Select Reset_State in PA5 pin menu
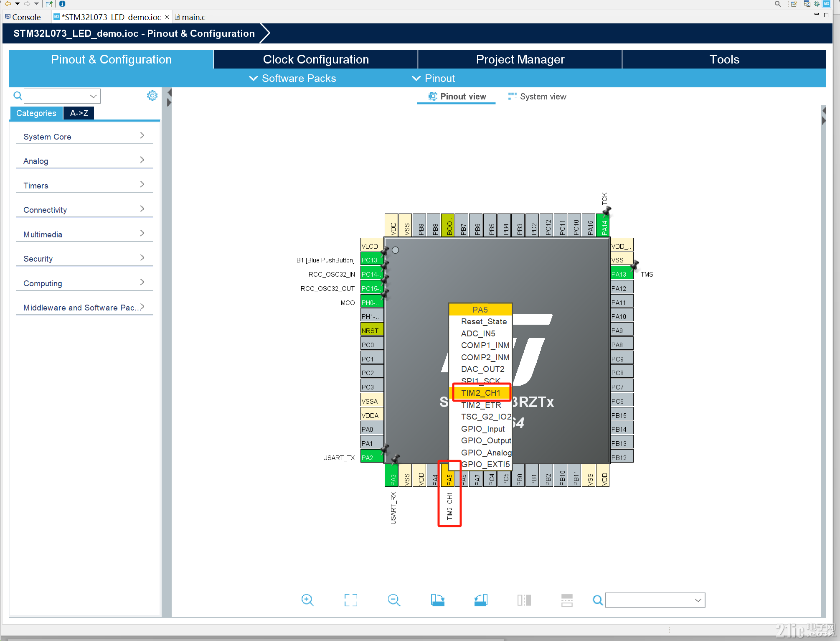840x641 pixels. tap(483, 321)
